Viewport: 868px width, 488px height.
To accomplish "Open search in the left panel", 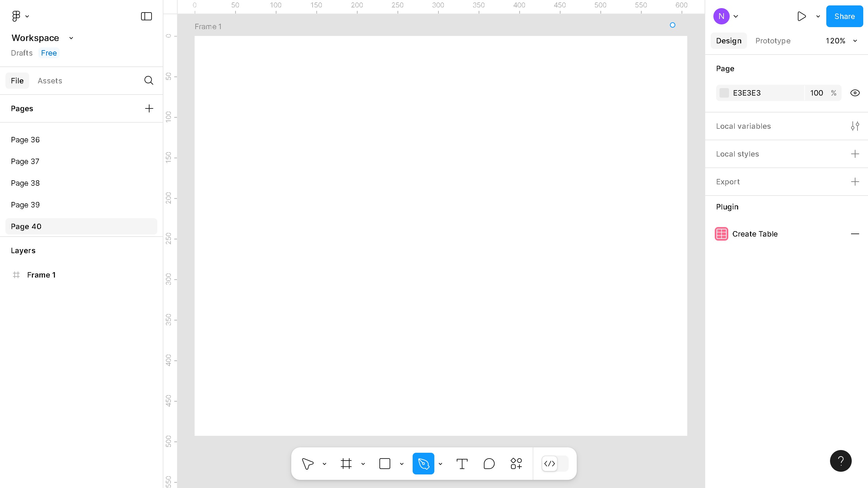I will pos(149,80).
